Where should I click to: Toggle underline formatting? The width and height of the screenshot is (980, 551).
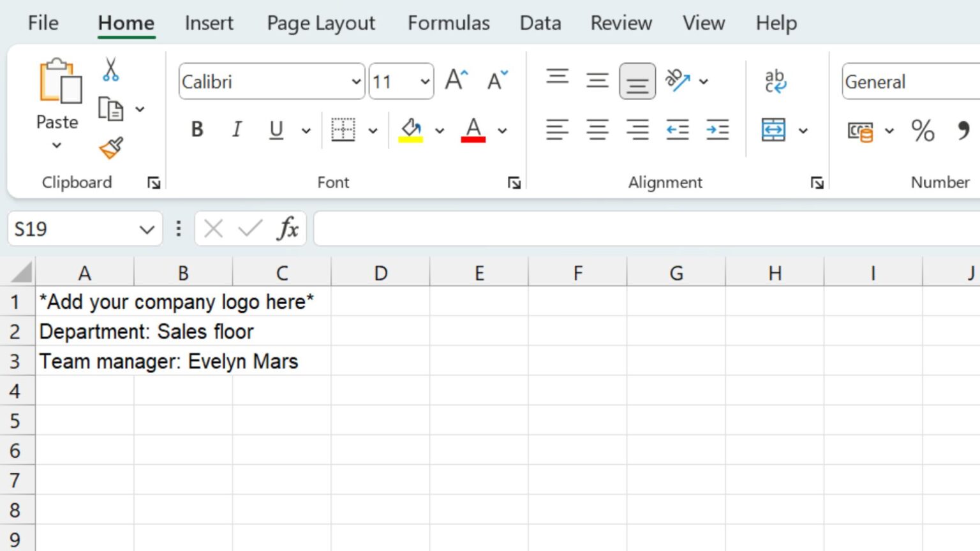(275, 129)
